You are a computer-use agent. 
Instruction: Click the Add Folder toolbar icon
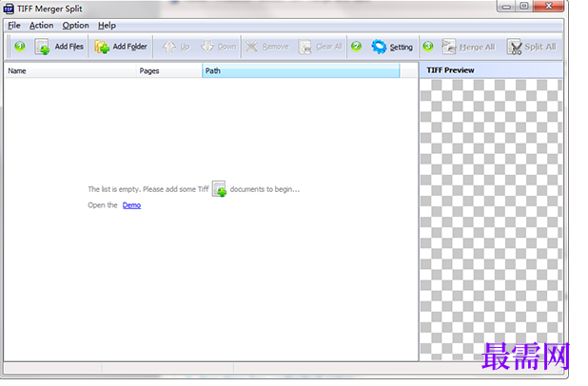[x=102, y=47]
